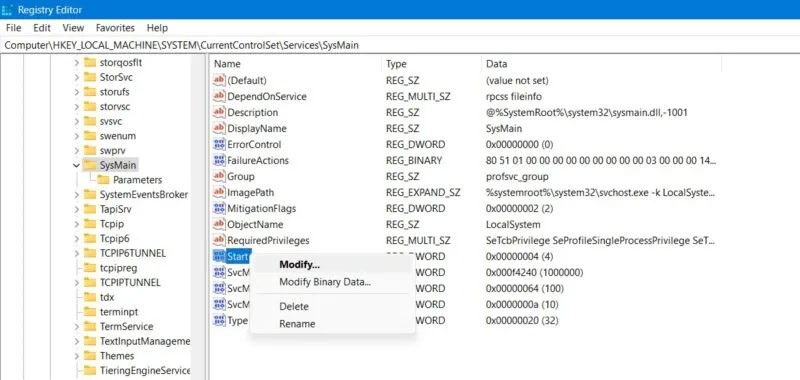Choose Rename from the context menu
The width and height of the screenshot is (800, 380).
[x=332, y=324]
